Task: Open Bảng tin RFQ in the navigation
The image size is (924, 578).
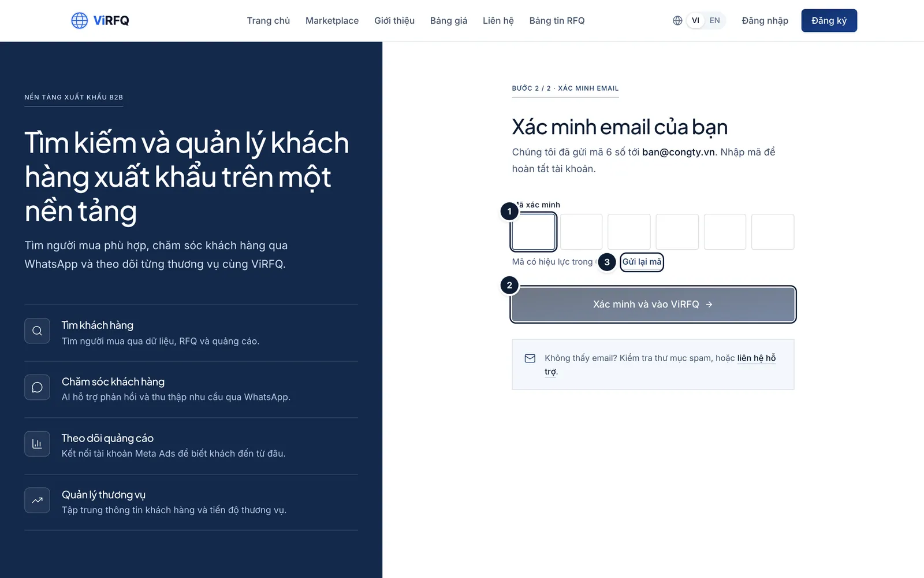Action: coord(557,21)
